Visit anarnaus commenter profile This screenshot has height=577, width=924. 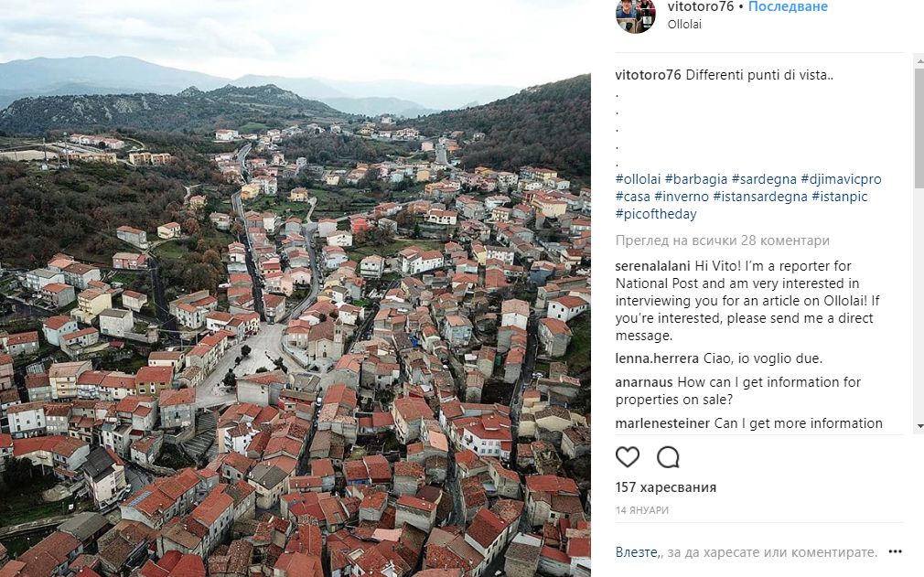click(644, 382)
